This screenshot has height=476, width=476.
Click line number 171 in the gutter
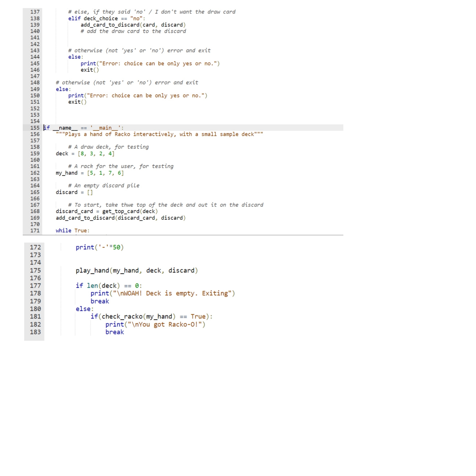click(35, 230)
